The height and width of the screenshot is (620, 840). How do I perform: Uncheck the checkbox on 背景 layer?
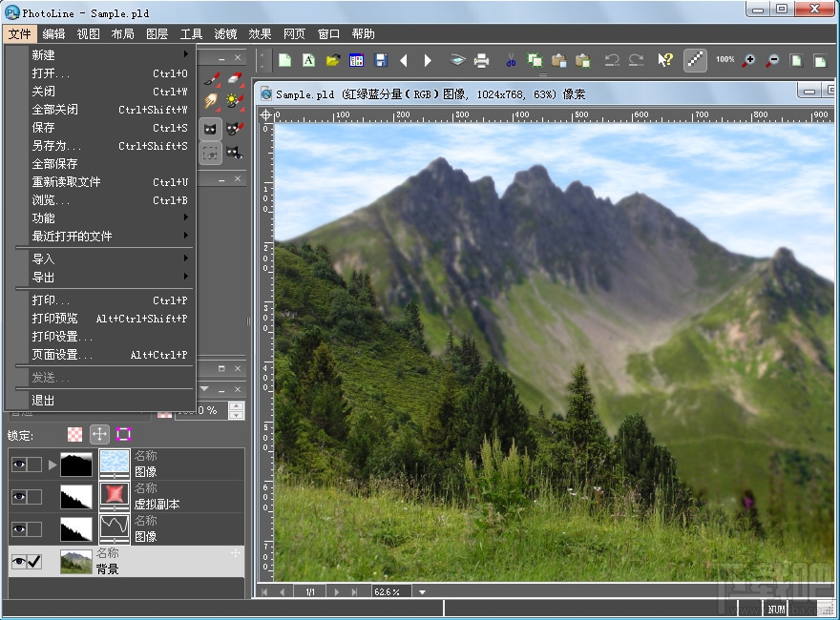pyautogui.click(x=34, y=561)
